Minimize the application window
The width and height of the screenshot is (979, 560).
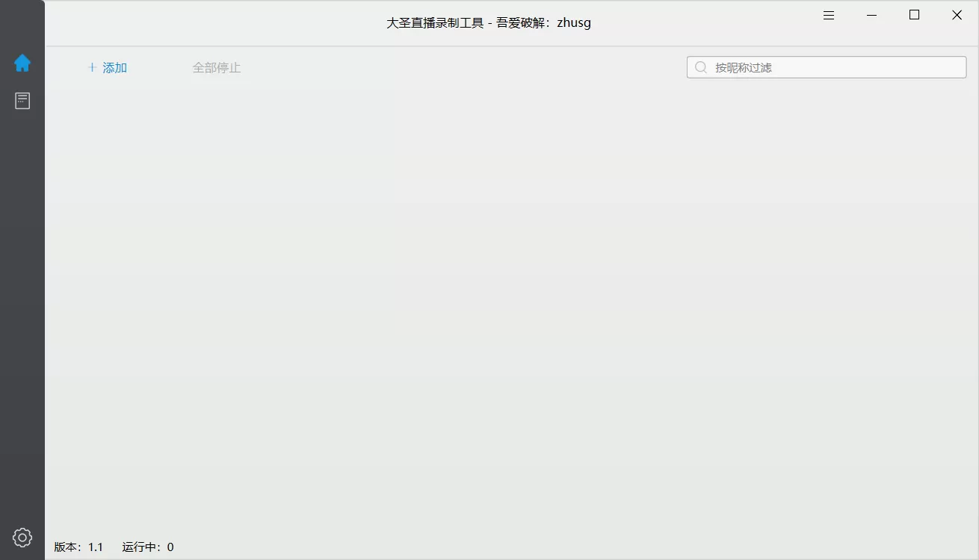pos(871,14)
